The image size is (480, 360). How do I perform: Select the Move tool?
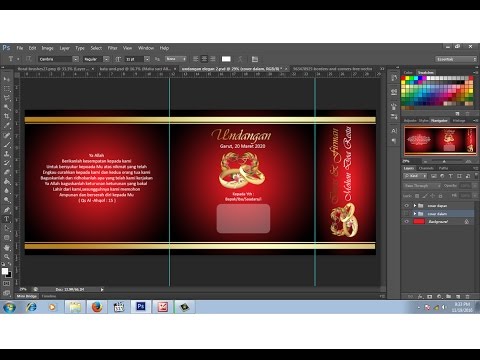(7, 79)
